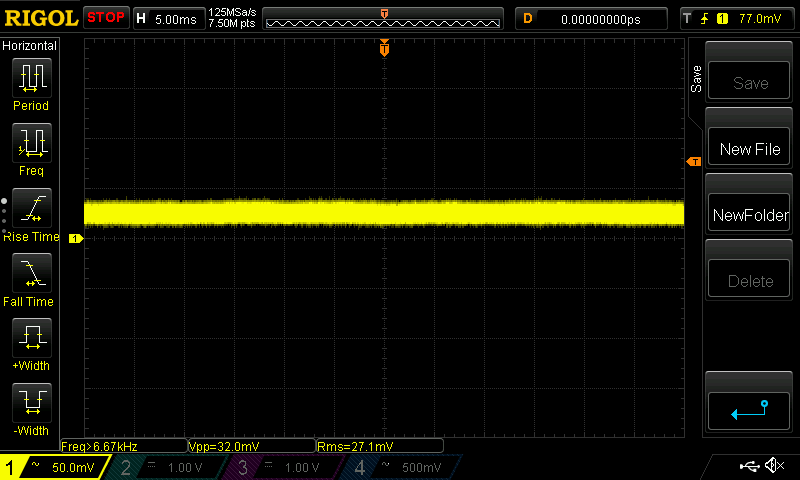The width and height of the screenshot is (800, 480).
Task: Select the +Width measurement icon
Action: (32, 338)
